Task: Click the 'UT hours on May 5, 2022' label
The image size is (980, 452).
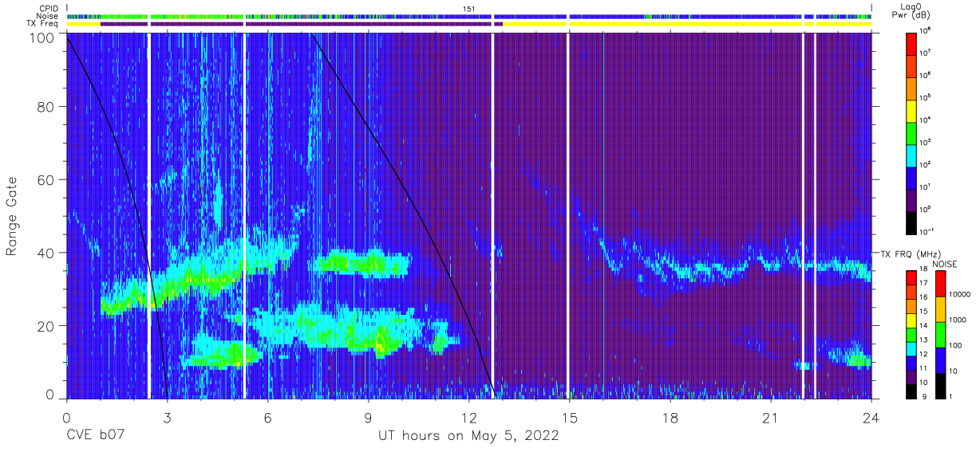Action: (468, 436)
